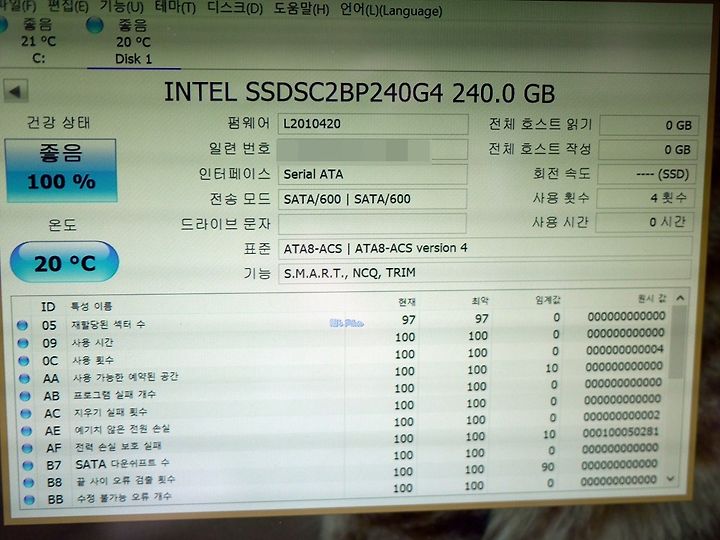Click the 특성 이름 column header
720x540 pixels.
pyautogui.click(x=91, y=306)
